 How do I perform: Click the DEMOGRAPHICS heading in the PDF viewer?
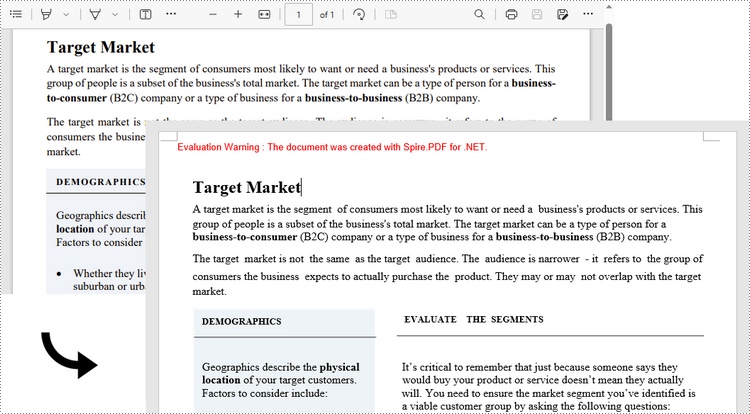(100, 182)
